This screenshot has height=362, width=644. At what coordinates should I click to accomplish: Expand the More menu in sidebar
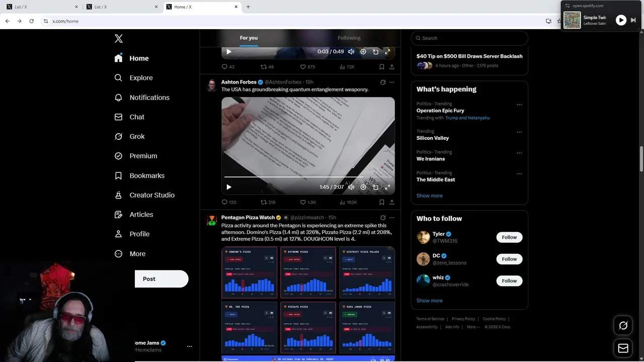(x=130, y=254)
